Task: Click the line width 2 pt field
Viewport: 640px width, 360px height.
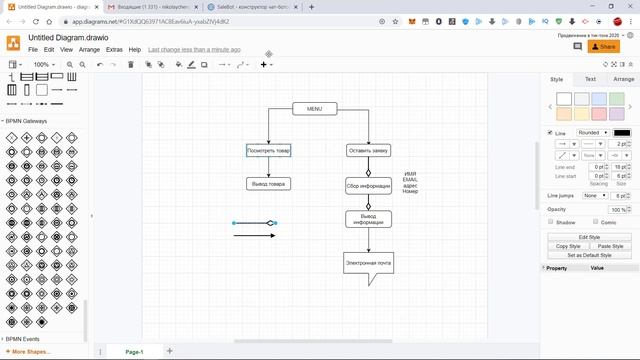Action: tap(617, 144)
